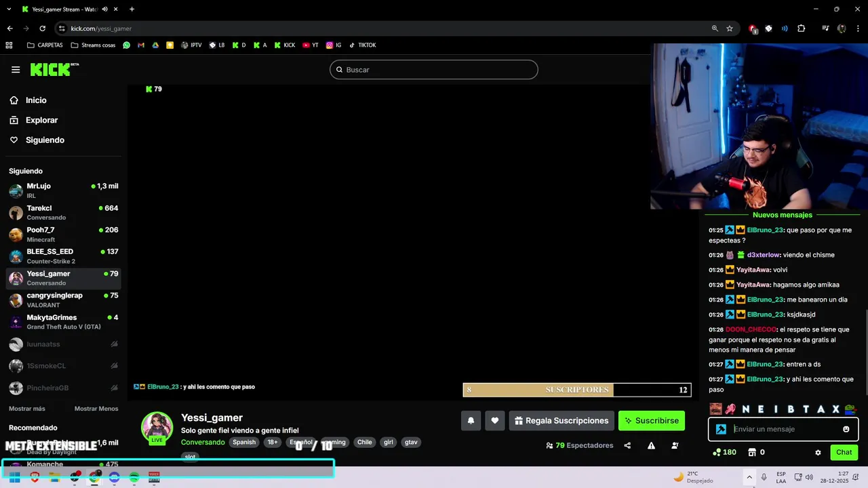The width and height of the screenshot is (868, 488).
Task: Open MrLujo channel in following list
Action: coord(64,190)
